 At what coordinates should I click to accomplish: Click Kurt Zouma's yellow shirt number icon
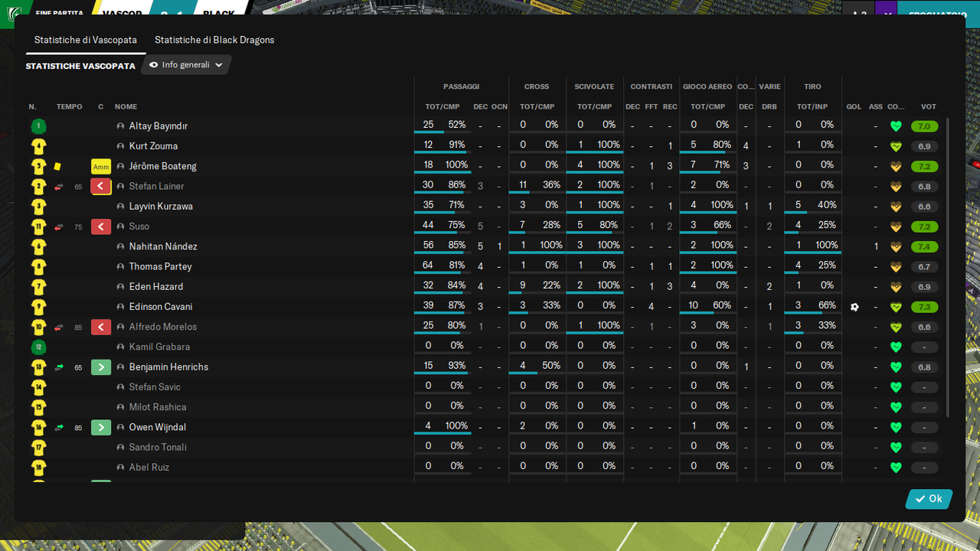coord(38,146)
